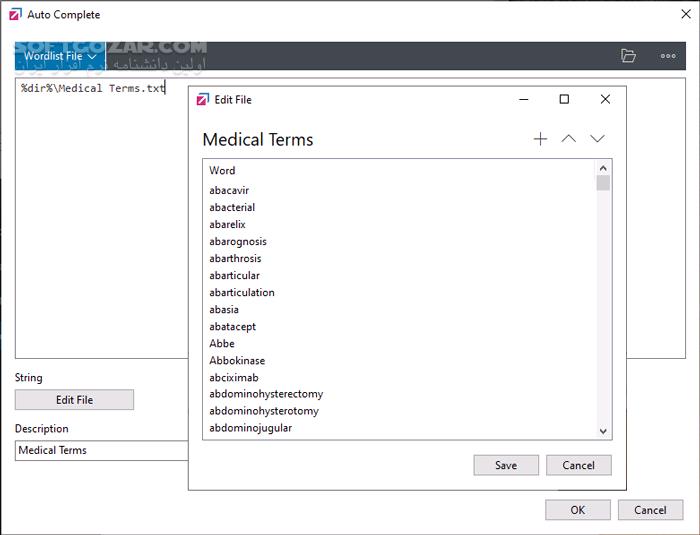Screen dimensions: 700x535
Task: Click the Word column header
Action: pos(222,170)
